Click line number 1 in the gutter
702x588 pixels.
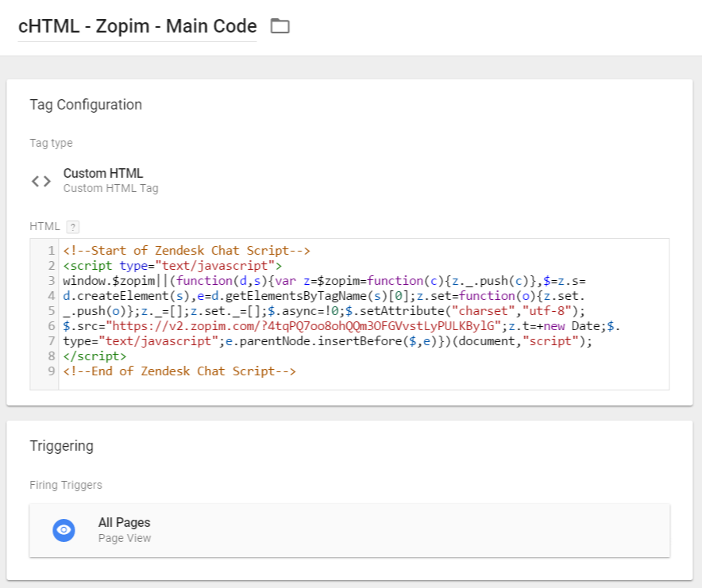52,251
